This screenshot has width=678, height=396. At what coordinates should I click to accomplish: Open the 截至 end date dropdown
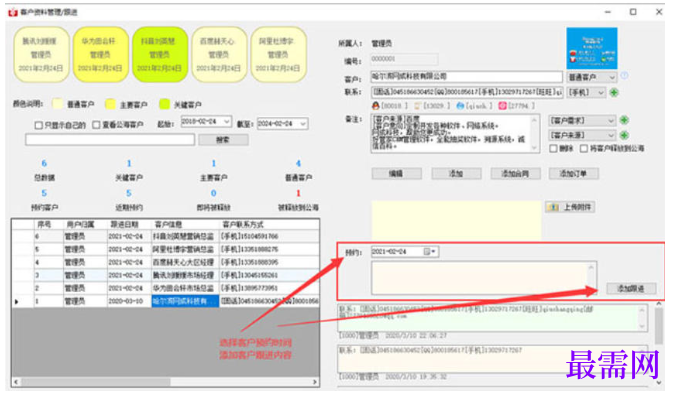303,124
